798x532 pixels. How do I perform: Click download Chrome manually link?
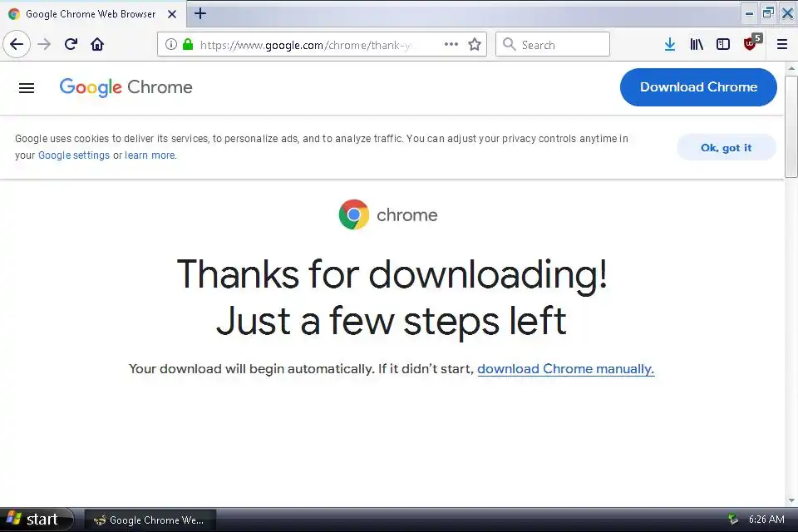(565, 368)
